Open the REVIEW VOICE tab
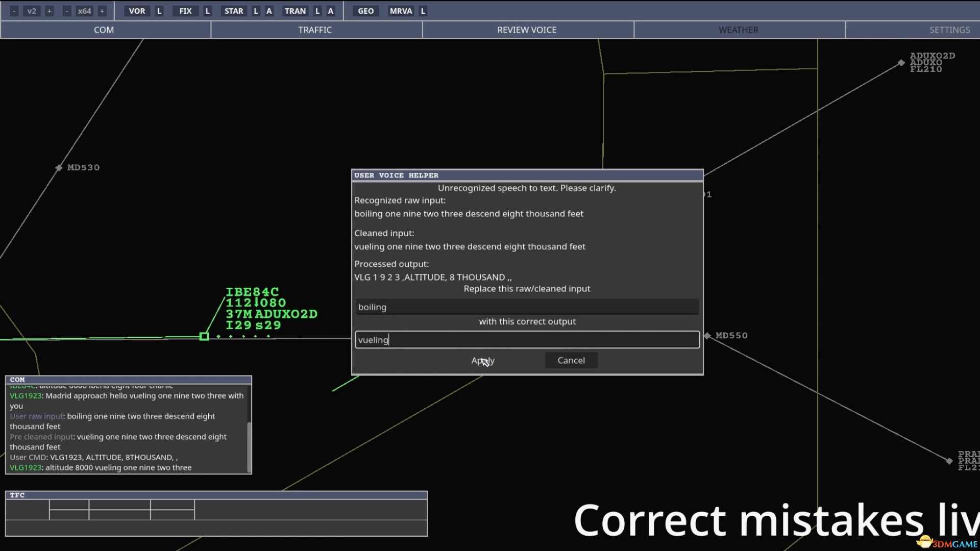Screen dimensions: 980x551 coord(527,30)
